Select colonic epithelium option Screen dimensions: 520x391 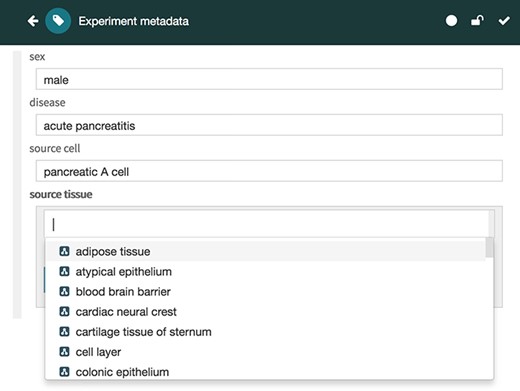click(x=265, y=371)
